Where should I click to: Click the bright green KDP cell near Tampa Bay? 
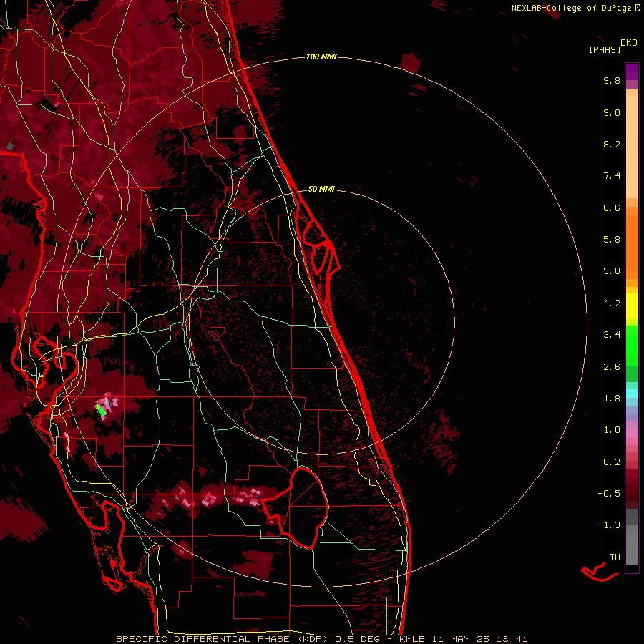pos(99,410)
